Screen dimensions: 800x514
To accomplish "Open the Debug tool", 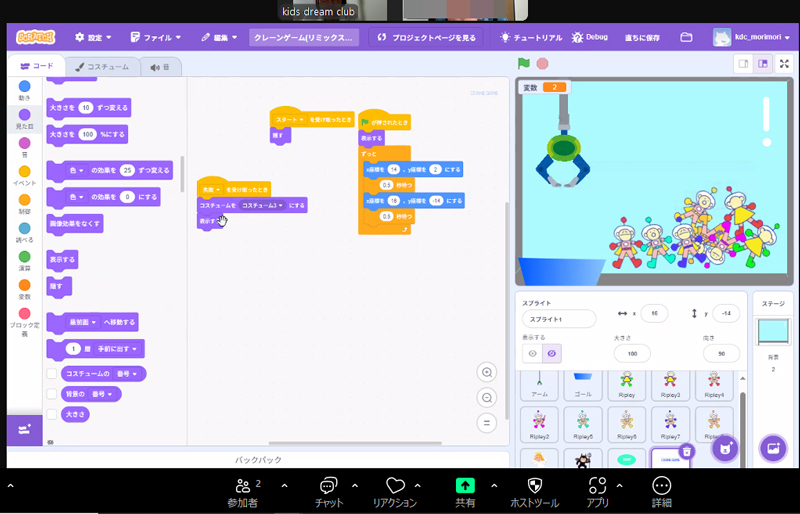I will [x=590, y=37].
